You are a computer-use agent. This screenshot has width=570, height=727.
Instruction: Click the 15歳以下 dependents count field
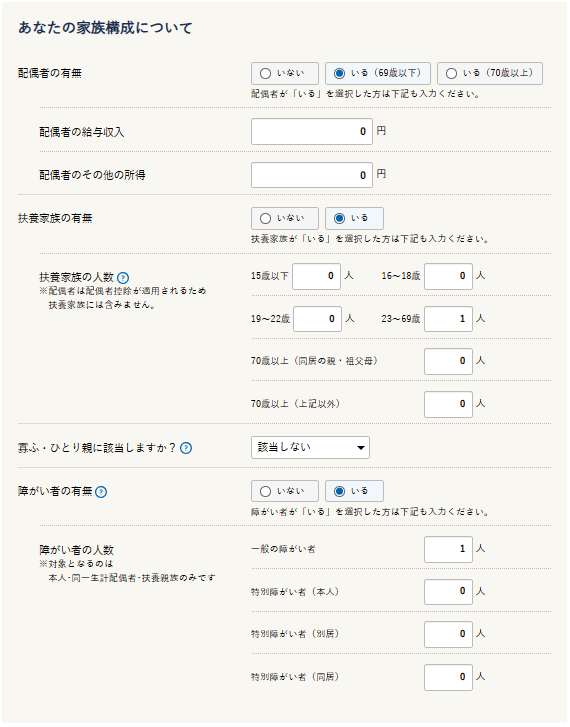click(x=316, y=276)
